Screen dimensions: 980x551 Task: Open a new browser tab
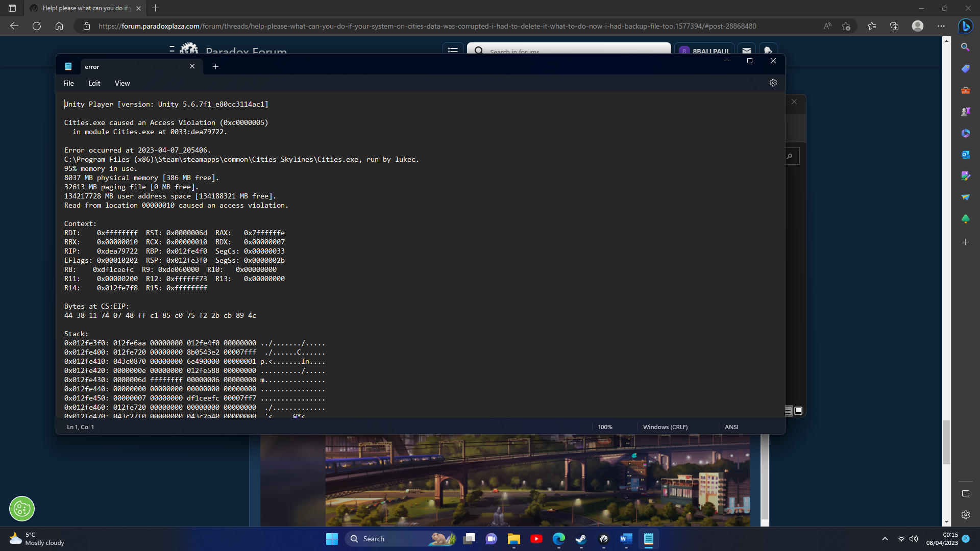[x=156, y=8]
